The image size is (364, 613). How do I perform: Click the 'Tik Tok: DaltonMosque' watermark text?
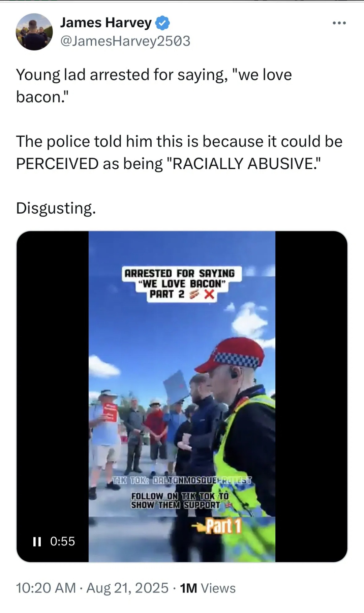[182, 480]
